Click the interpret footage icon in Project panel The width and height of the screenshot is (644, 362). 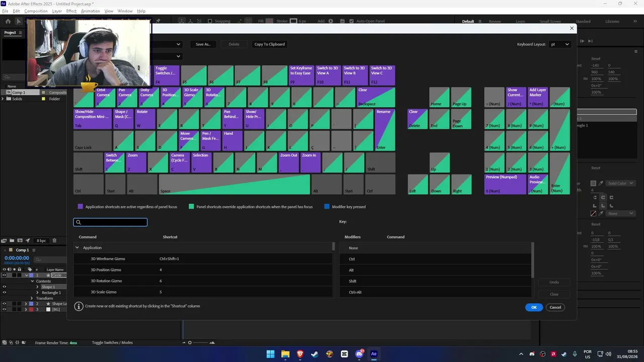coord(4,241)
